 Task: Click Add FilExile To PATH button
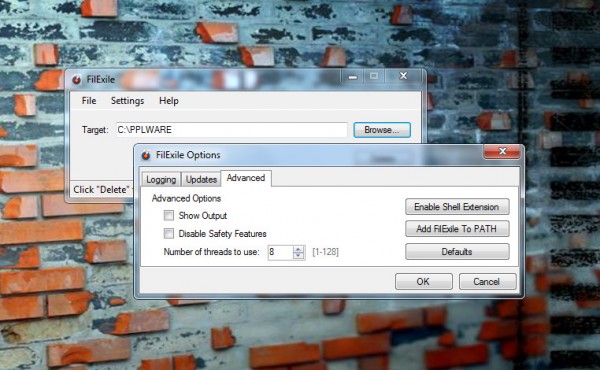(x=457, y=229)
